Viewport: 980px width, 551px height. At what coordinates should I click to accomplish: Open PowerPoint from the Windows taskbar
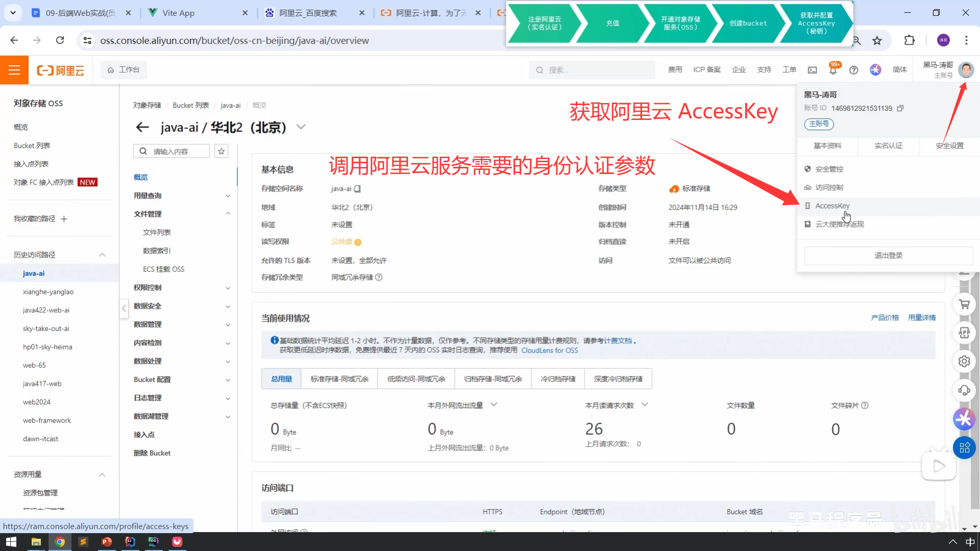107,542
